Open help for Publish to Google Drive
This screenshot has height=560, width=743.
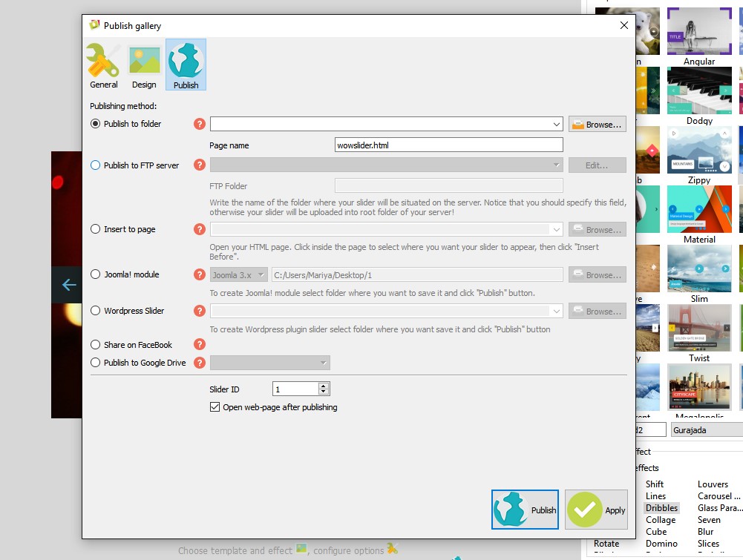coord(200,363)
